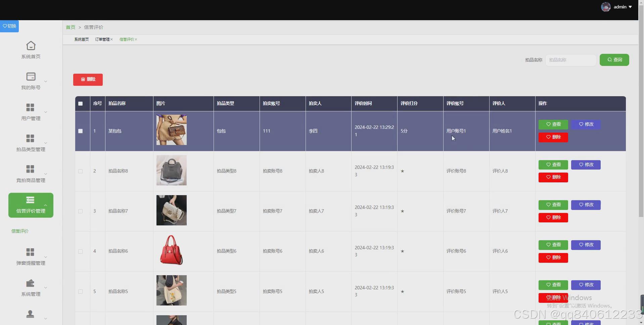
Task: Click the 竞拍商品管理 grid icon
Action: click(30, 169)
